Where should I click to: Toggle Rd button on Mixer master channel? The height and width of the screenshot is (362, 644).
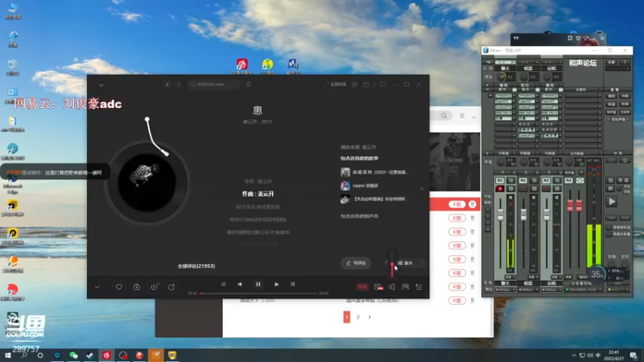click(568, 180)
